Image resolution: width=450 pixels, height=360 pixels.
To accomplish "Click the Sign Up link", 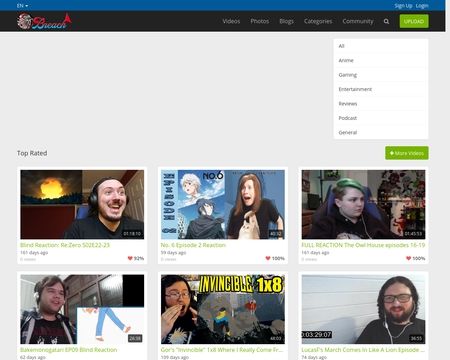I will [x=403, y=6].
